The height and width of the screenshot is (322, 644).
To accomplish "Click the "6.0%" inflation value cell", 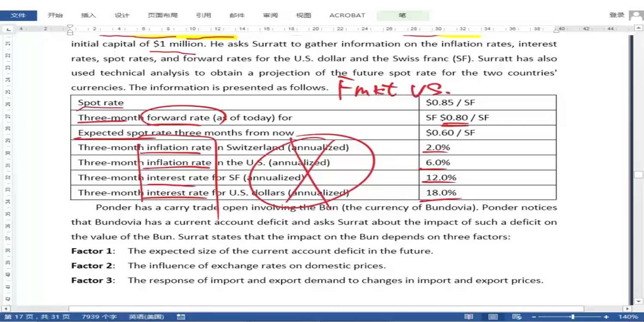I will point(488,163).
